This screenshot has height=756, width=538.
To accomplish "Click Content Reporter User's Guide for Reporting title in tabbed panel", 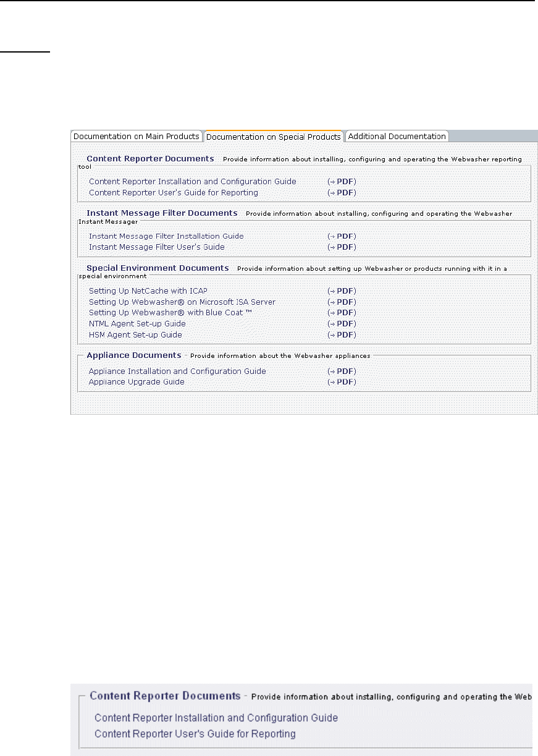I will 174,193.
